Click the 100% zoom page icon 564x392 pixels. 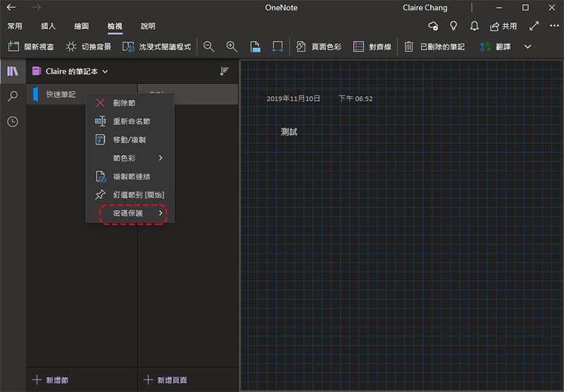[x=255, y=47]
